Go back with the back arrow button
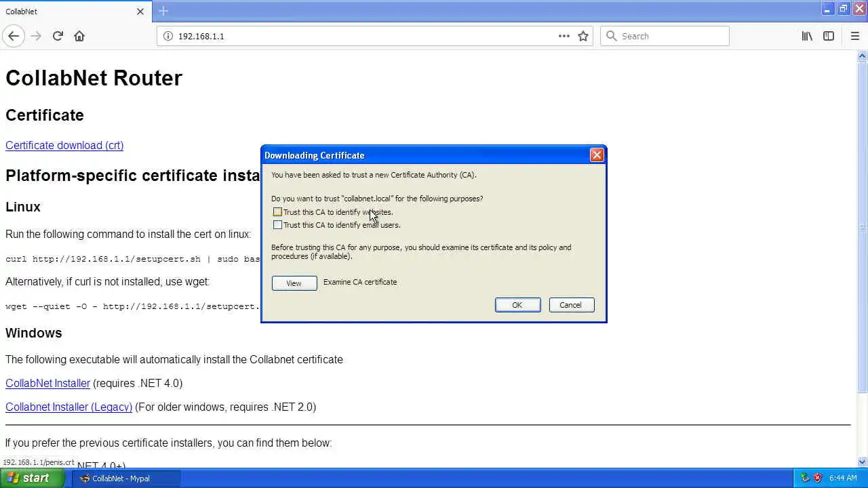The height and width of the screenshot is (488, 868). (x=14, y=36)
